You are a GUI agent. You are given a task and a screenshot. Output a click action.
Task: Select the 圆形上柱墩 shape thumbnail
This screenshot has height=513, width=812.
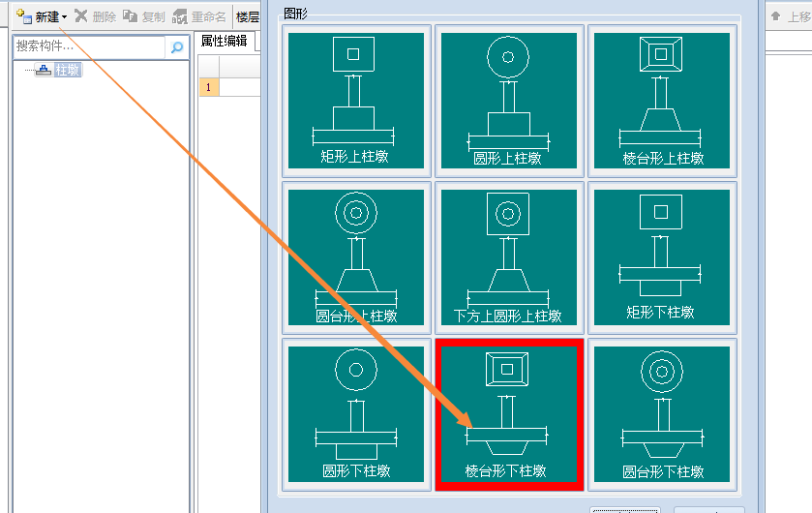click(508, 101)
